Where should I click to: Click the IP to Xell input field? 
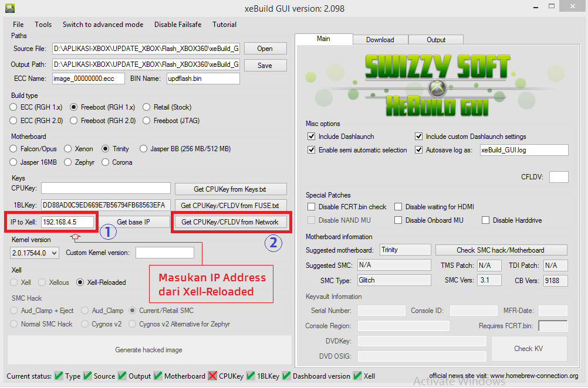point(67,222)
